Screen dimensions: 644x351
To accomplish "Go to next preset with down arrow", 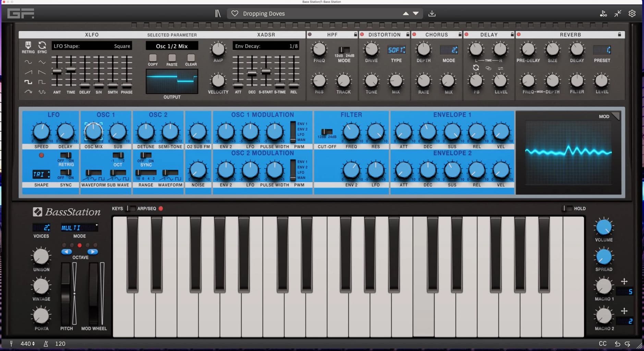I will click(x=416, y=13).
